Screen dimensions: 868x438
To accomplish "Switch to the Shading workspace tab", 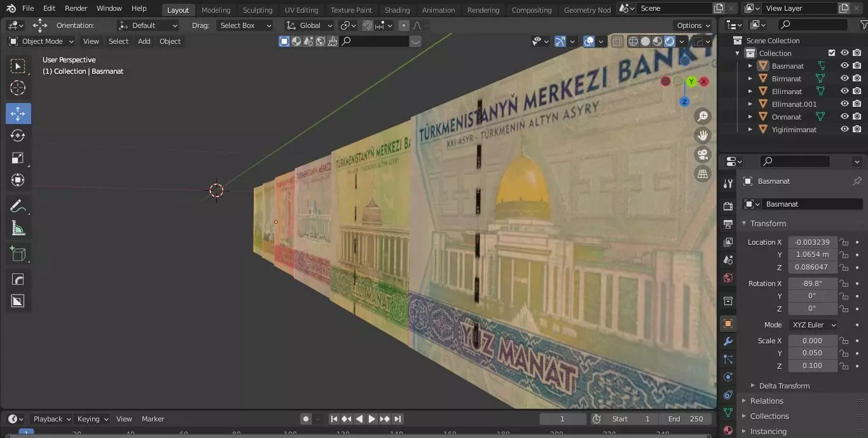I will point(397,10).
